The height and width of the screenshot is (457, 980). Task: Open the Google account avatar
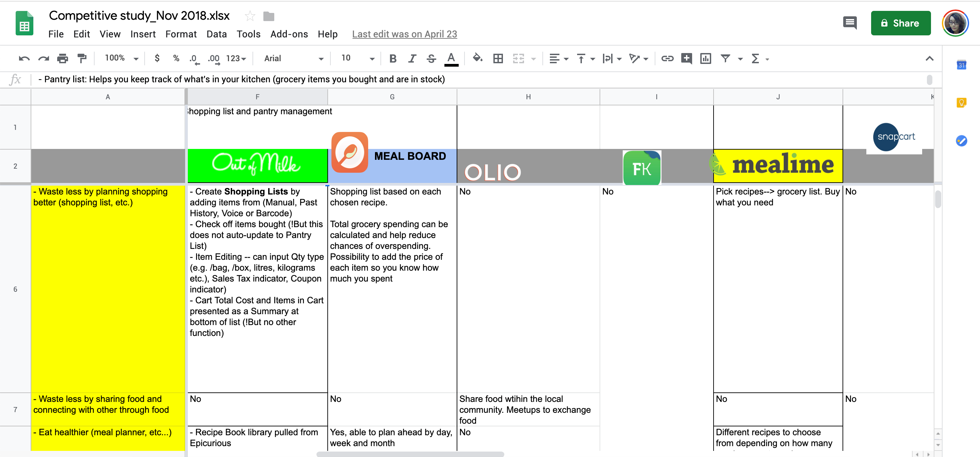tap(955, 23)
